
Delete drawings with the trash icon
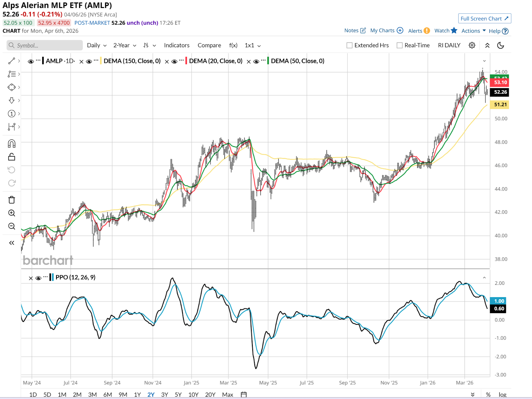coord(12,200)
